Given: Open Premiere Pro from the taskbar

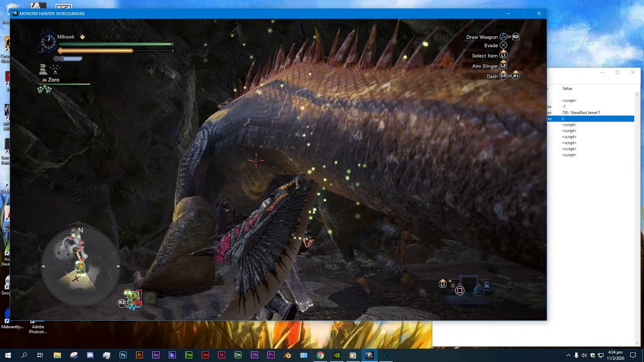Looking at the screenshot, I should pyautogui.click(x=271, y=355).
